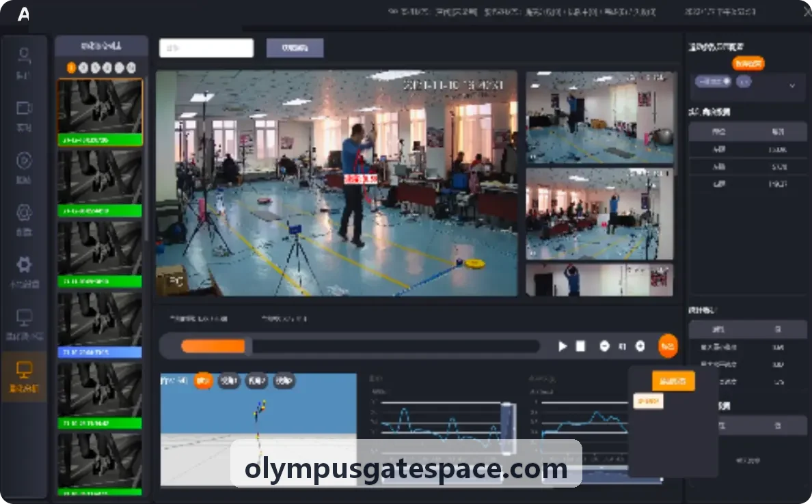The width and height of the screenshot is (812, 504).
Task: Click the gray button beside the search field
Action: coord(295,48)
